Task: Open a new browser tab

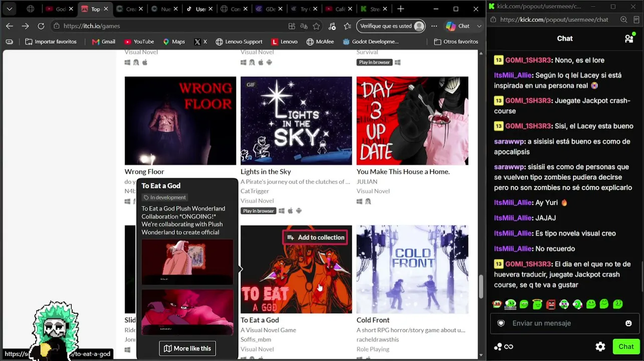Action: coord(400,9)
